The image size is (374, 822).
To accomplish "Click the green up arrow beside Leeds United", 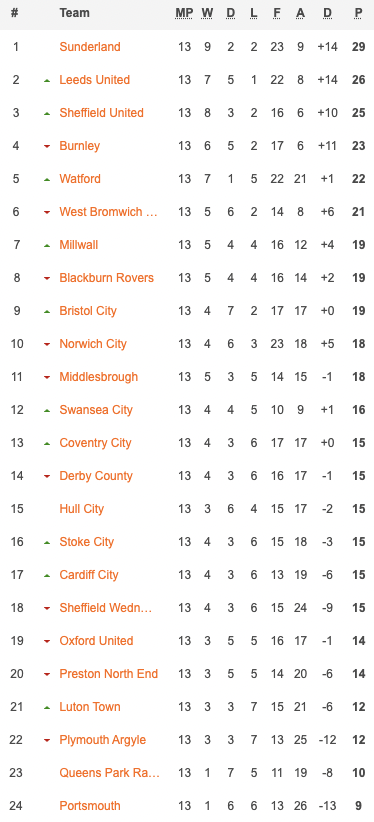I will tap(47, 80).
